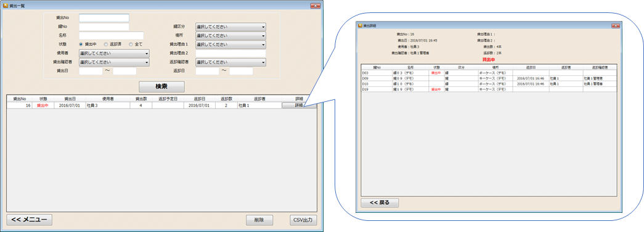Click 返却予定日 column header

(x=168, y=99)
